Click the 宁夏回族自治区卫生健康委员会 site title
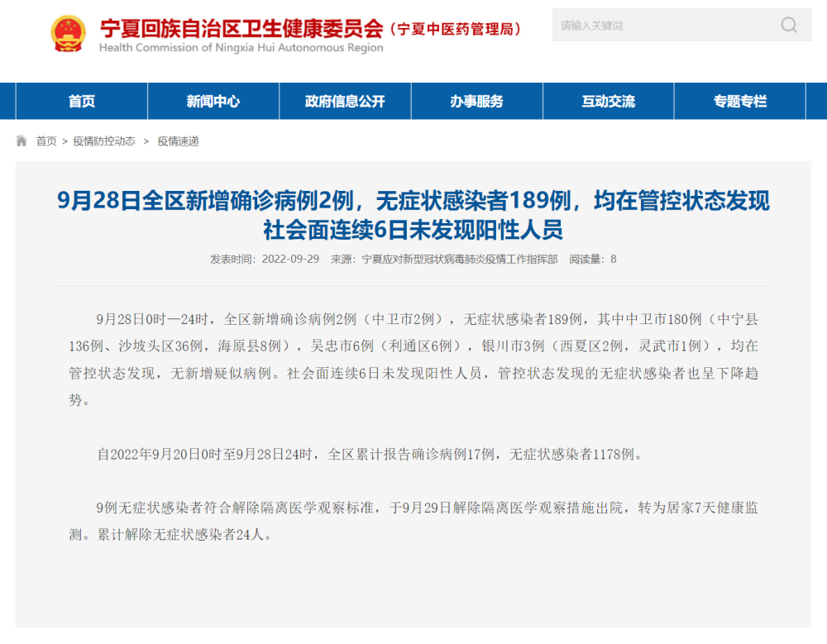Viewport: 827px width, 644px height. (x=241, y=28)
